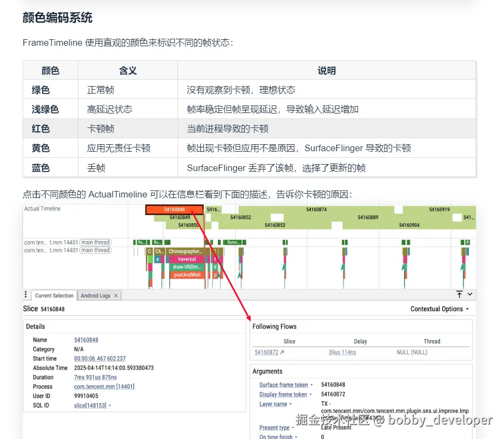The image size is (504, 439).
Task: Click the Name link 54160848
Action: (x=86, y=339)
